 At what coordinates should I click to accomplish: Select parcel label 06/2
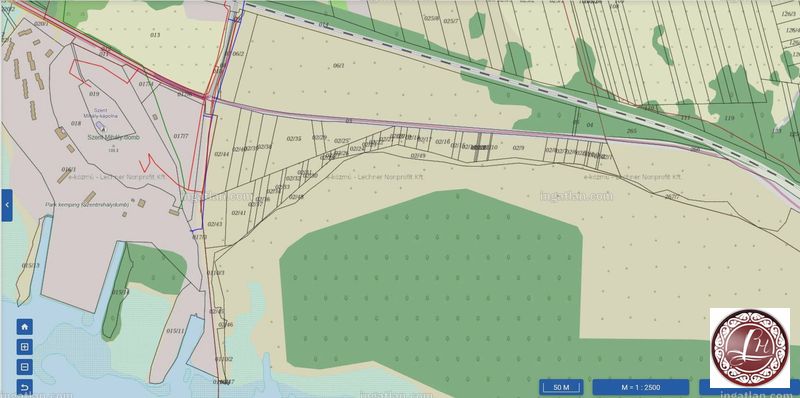tap(238, 54)
